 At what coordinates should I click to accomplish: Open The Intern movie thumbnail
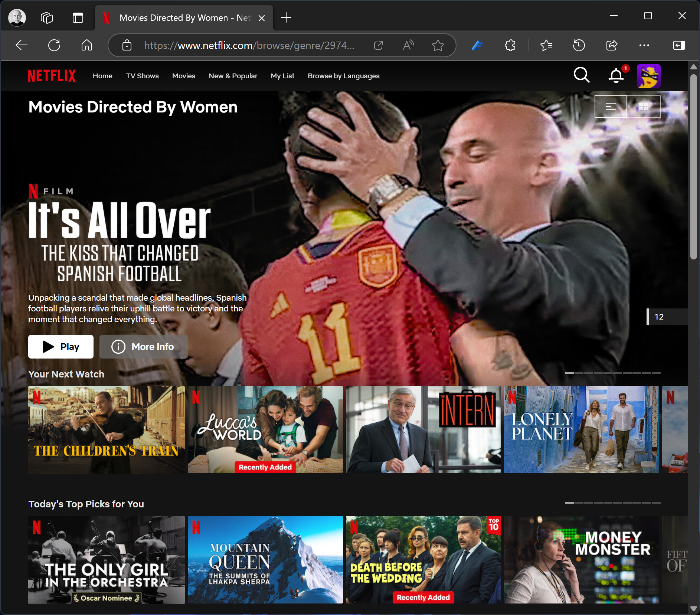click(x=423, y=429)
